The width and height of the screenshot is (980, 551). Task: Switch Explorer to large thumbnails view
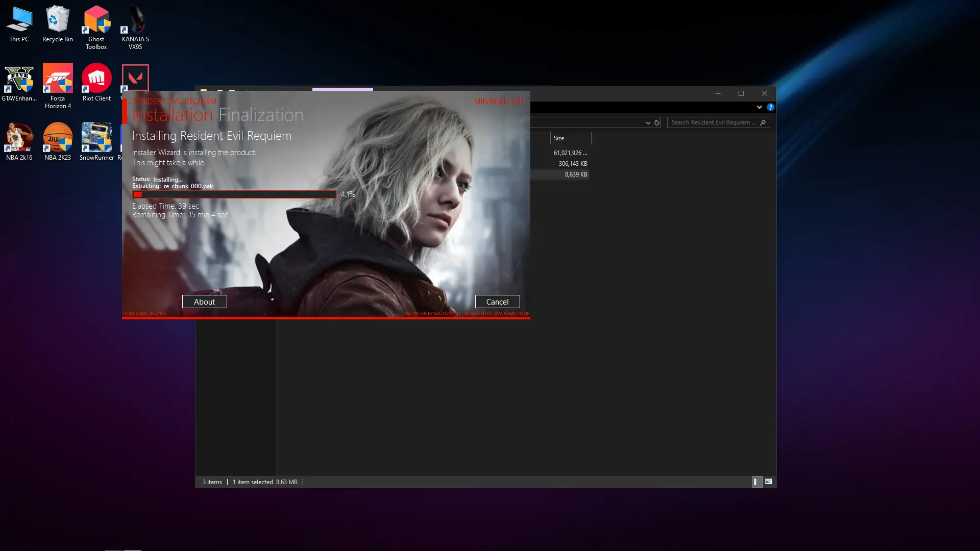pos(769,482)
